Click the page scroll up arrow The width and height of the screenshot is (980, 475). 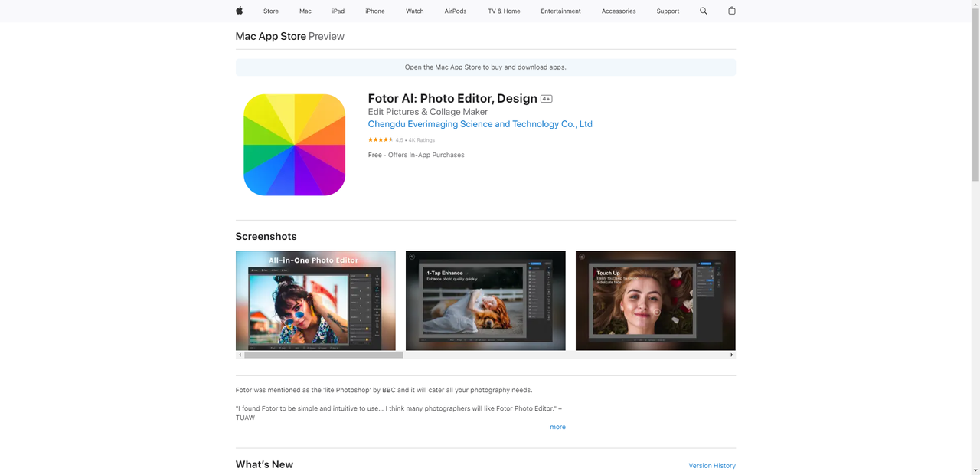tap(975, 5)
